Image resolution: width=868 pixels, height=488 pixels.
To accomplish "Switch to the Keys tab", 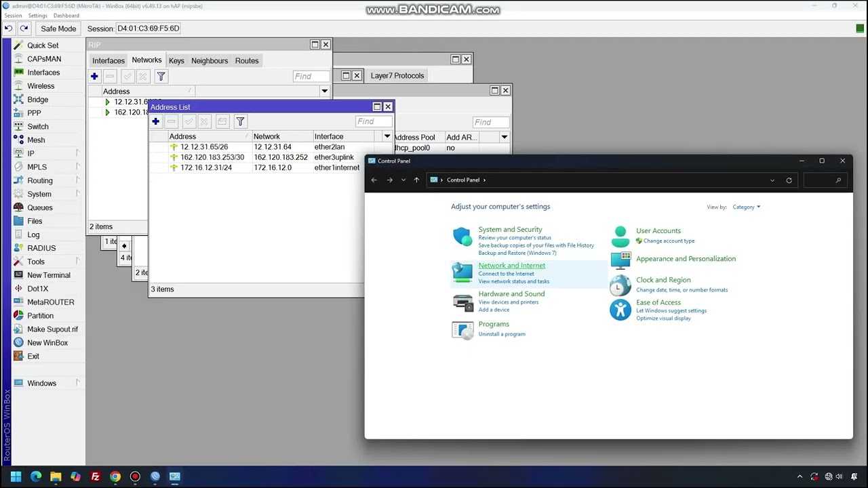I will pos(176,60).
